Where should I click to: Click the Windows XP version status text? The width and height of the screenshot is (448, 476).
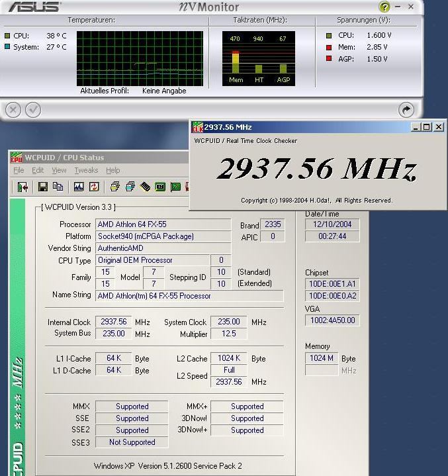click(x=168, y=466)
